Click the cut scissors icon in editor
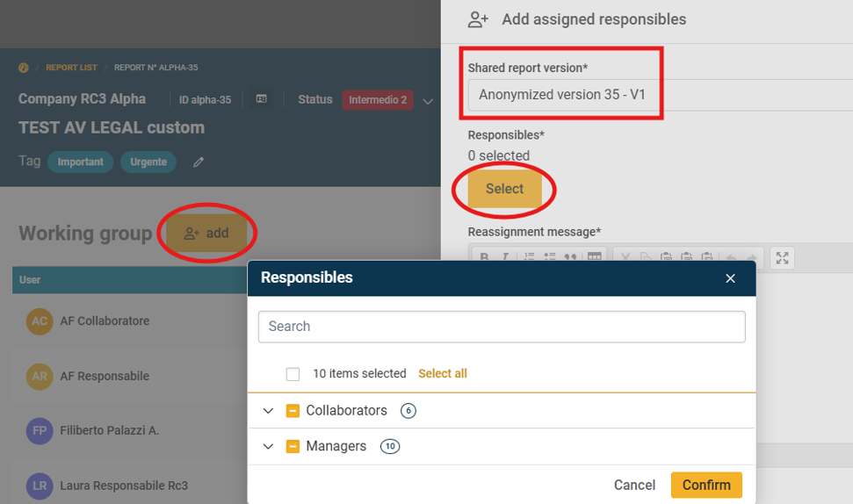 tap(625, 257)
